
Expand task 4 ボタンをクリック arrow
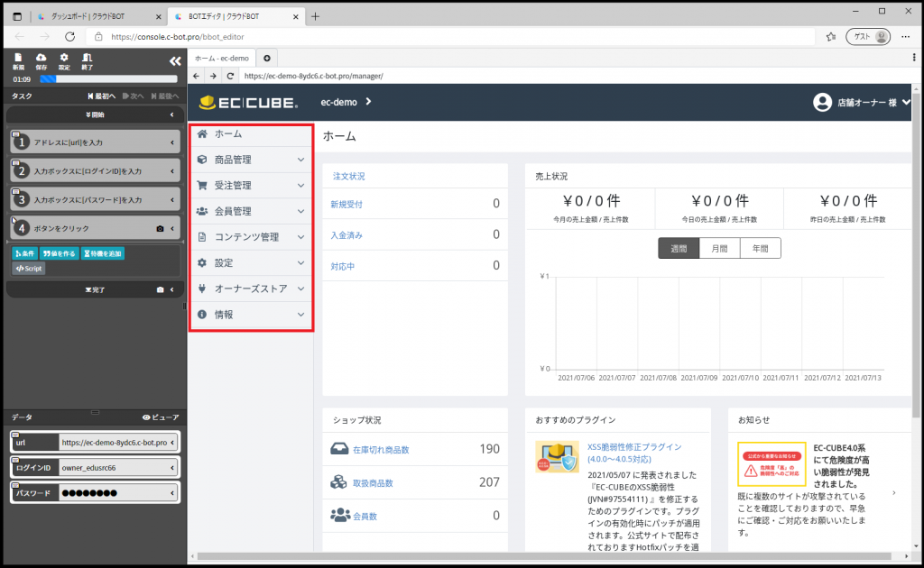[x=172, y=228]
